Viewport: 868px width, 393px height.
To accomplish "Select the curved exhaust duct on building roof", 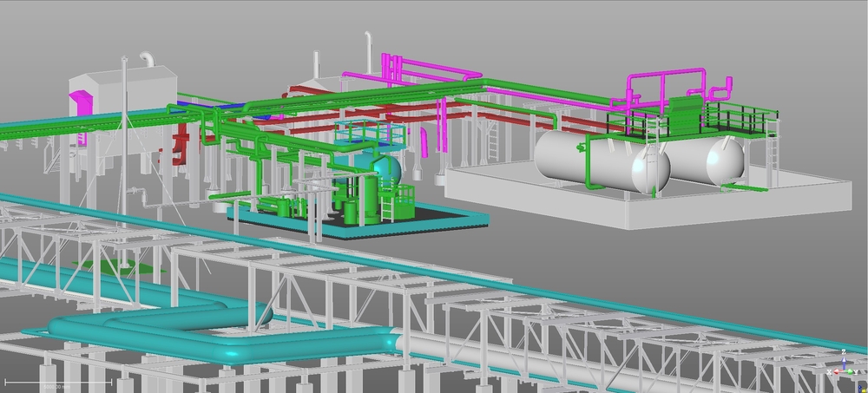I will (147, 58).
